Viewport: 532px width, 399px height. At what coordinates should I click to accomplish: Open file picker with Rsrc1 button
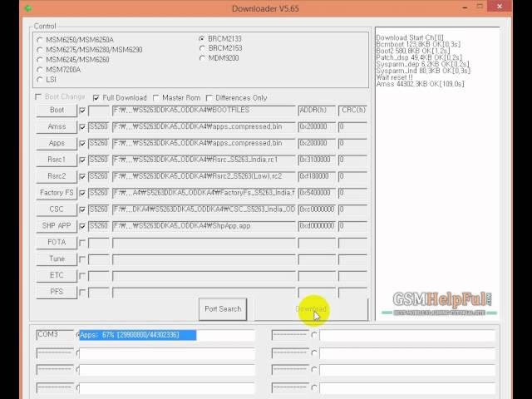pyautogui.click(x=57, y=160)
